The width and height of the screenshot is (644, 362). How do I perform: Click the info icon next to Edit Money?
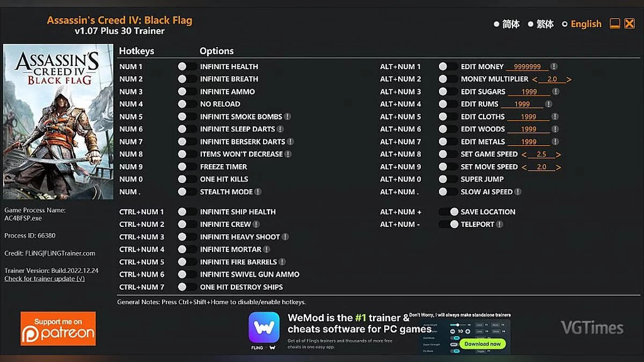point(554,67)
